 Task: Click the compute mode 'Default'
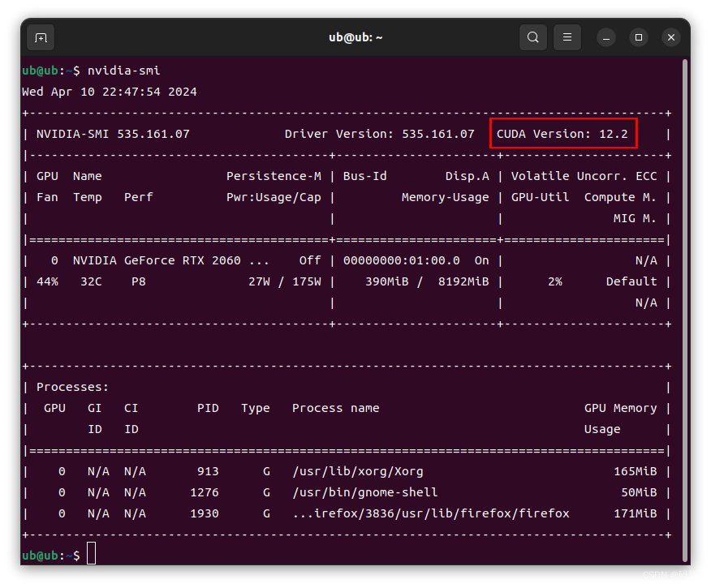631,281
